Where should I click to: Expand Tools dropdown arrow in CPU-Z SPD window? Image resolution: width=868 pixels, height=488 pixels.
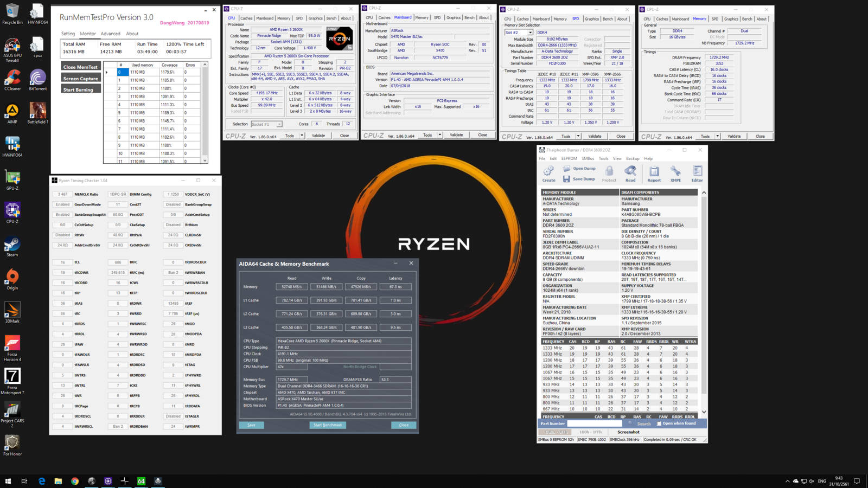(578, 136)
